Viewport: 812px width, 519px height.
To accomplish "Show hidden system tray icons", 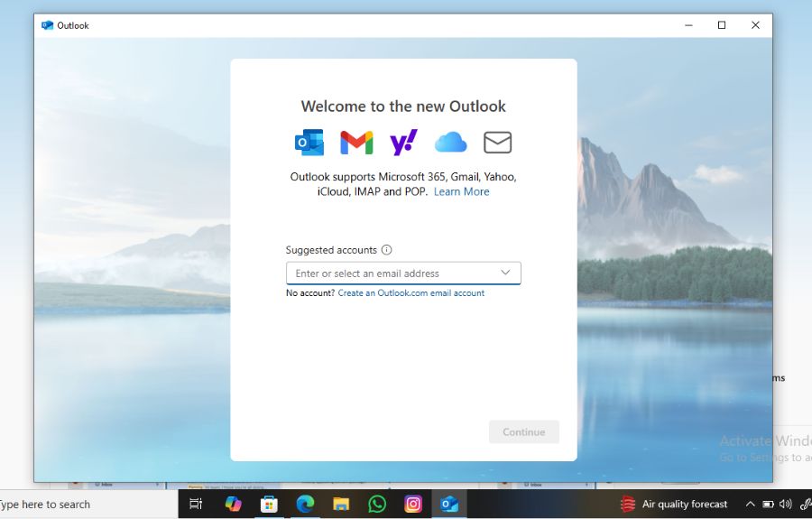I will point(750,504).
